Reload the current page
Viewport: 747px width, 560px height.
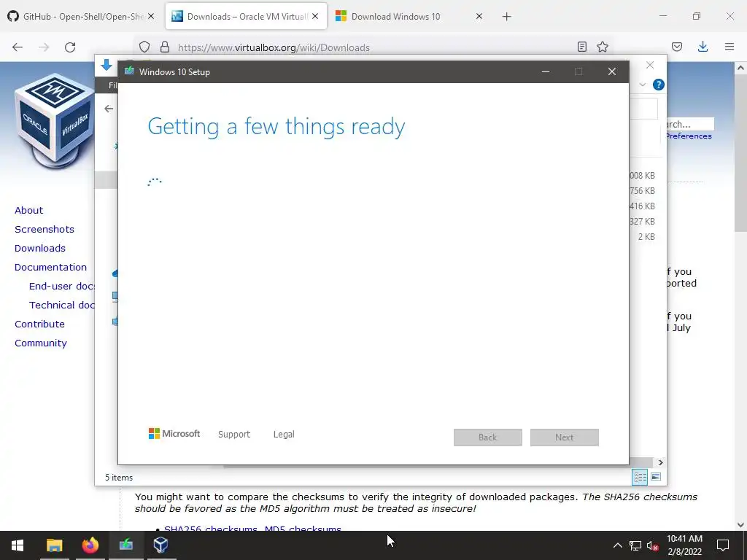[70, 47]
